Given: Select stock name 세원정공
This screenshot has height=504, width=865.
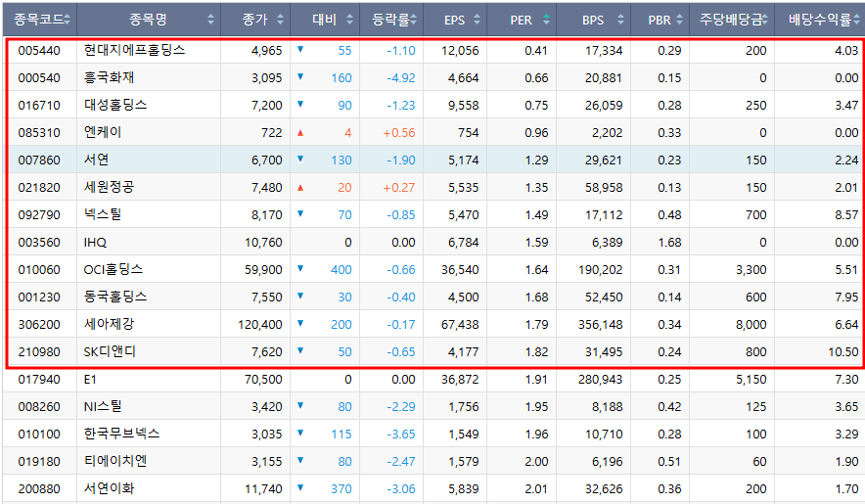Looking at the screenshot, I should (x=109, y=187).
